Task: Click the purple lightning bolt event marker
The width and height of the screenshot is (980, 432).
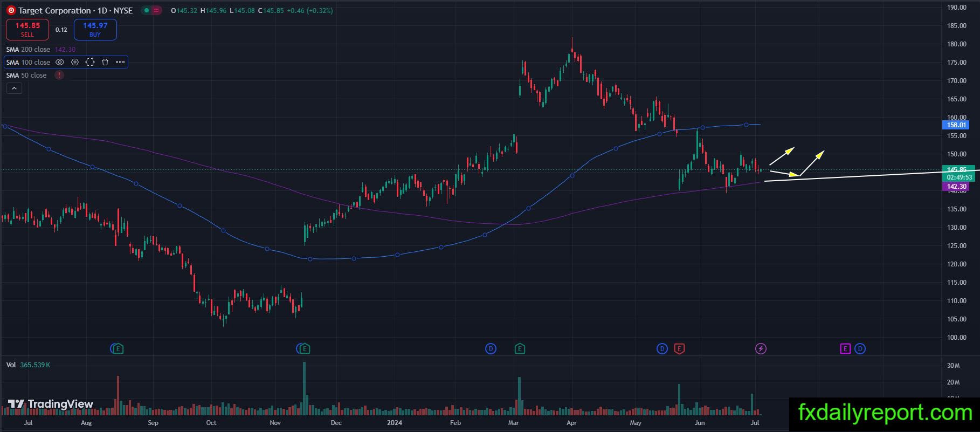Action: [x=761, y=349]
